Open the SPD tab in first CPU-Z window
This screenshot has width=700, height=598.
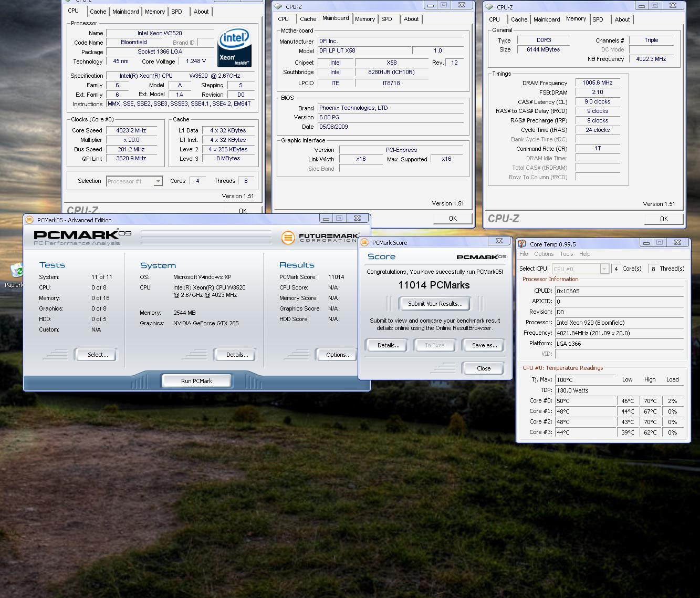[x=177, y=12]
